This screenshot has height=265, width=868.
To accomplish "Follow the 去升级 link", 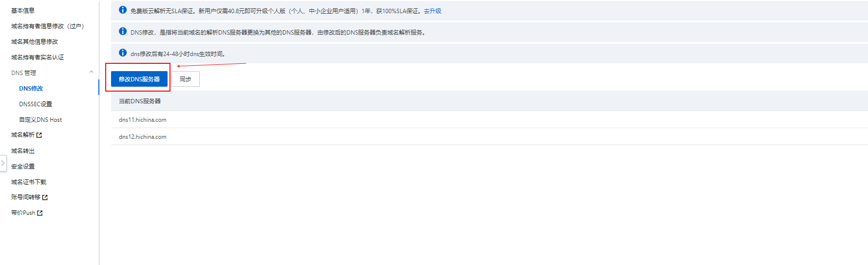I will coord(433,11).
